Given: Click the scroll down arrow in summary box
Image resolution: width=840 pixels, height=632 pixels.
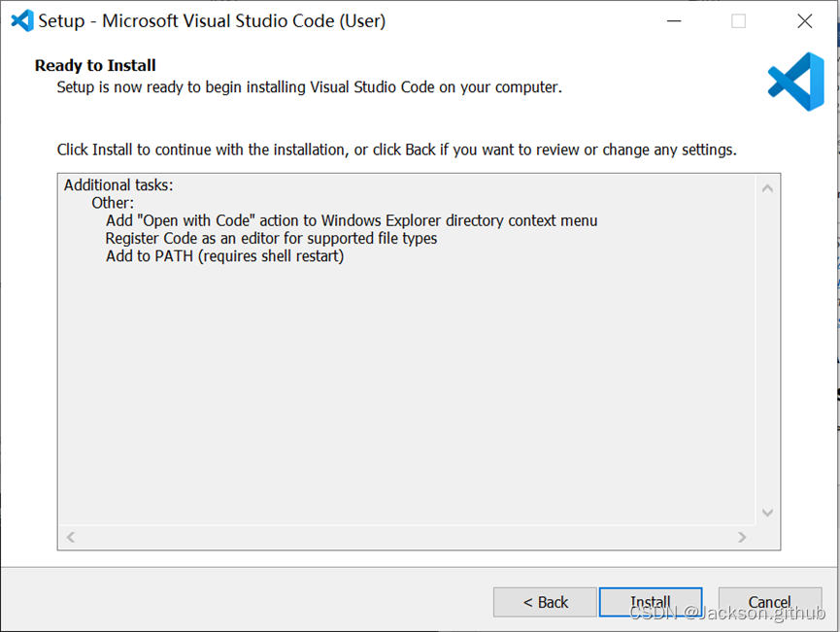Looking at the screenshot, I should pos(767,512).
